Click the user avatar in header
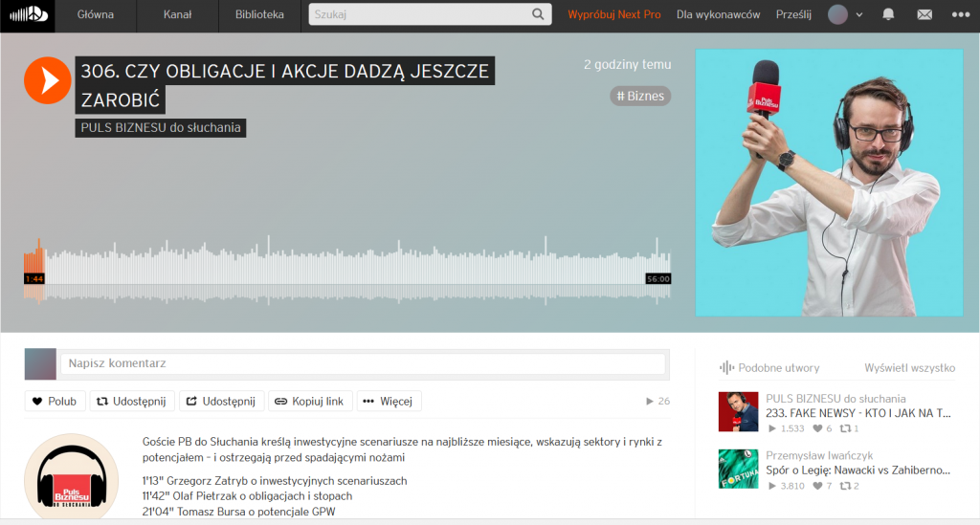980x525 pixels. coord(837,14)
